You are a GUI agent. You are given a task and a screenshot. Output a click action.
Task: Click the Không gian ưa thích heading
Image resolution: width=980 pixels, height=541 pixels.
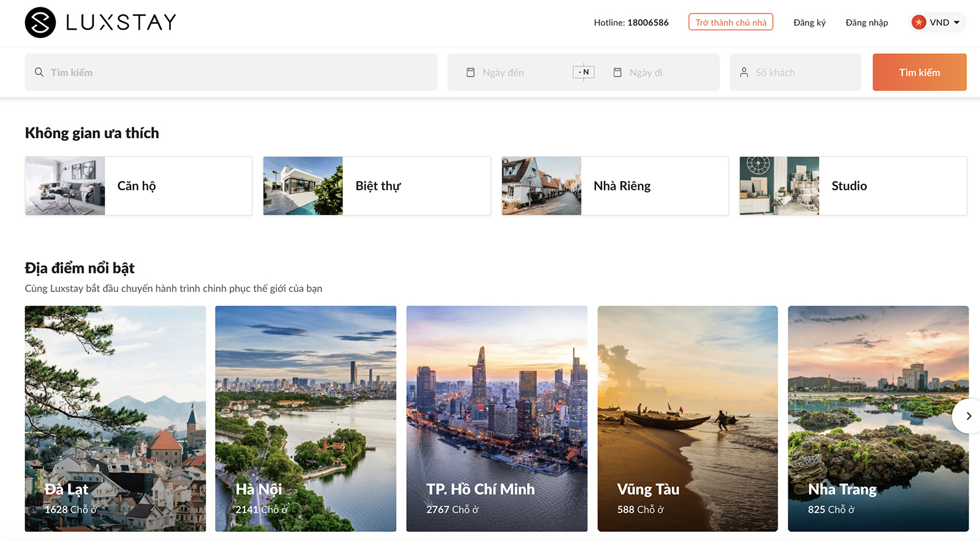pyautogui.click(x=92, y=133)
